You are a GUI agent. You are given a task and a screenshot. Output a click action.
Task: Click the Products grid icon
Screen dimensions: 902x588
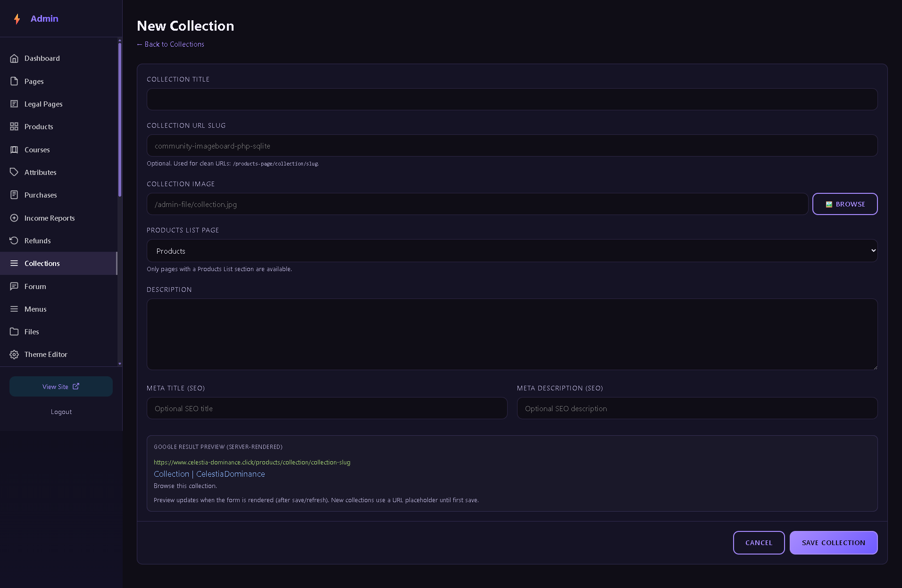coord(14,126)
